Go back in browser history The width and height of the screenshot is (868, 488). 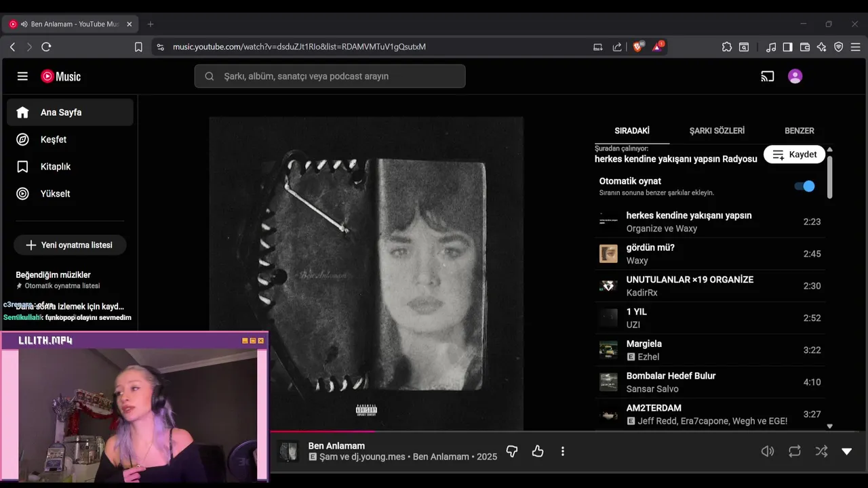pyautogui.click(x=12, y=47)
